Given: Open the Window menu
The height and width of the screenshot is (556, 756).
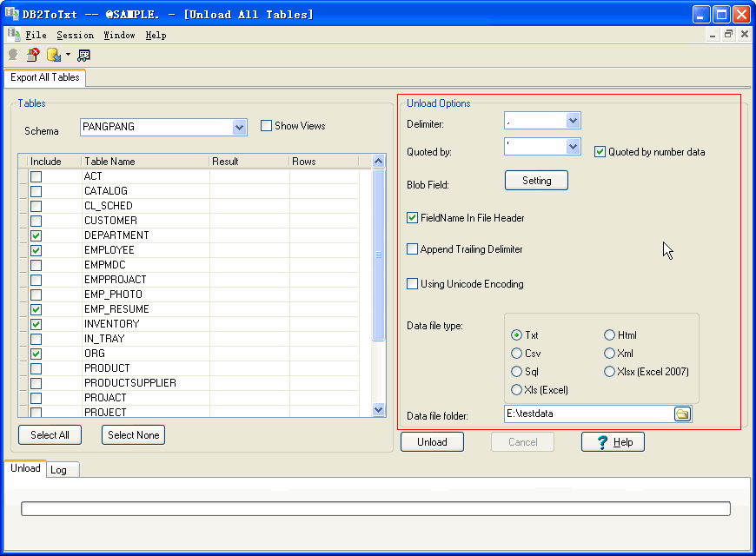Looking at the screenshot, I should [119, 36].
